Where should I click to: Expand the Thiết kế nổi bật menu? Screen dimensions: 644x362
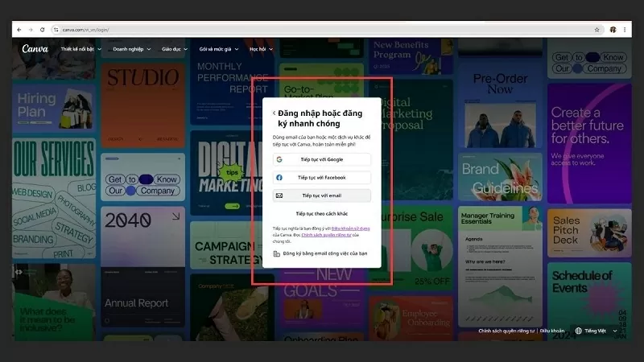pyautogui.click(x=80, y=49)
